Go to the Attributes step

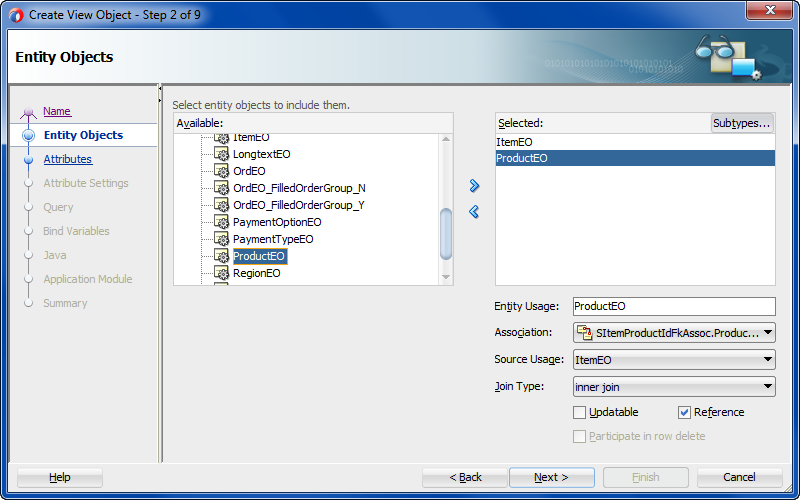click(67, 159)
